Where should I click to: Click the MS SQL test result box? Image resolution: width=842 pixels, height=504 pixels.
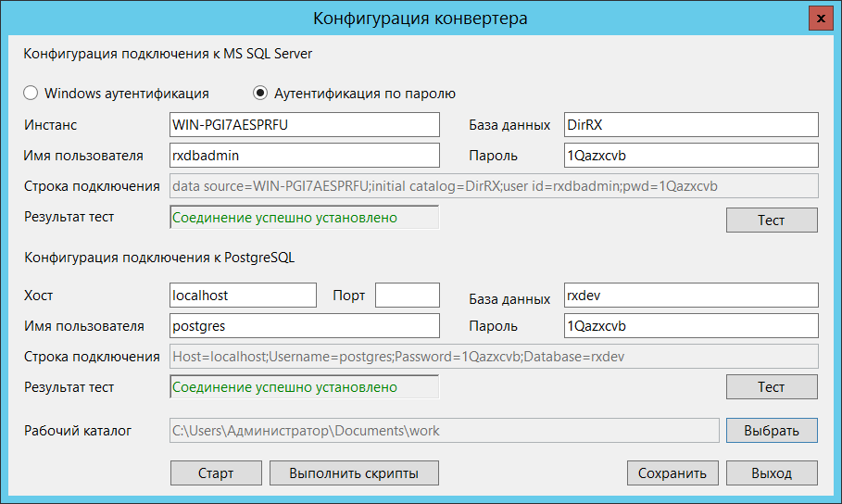coord(305,217)
